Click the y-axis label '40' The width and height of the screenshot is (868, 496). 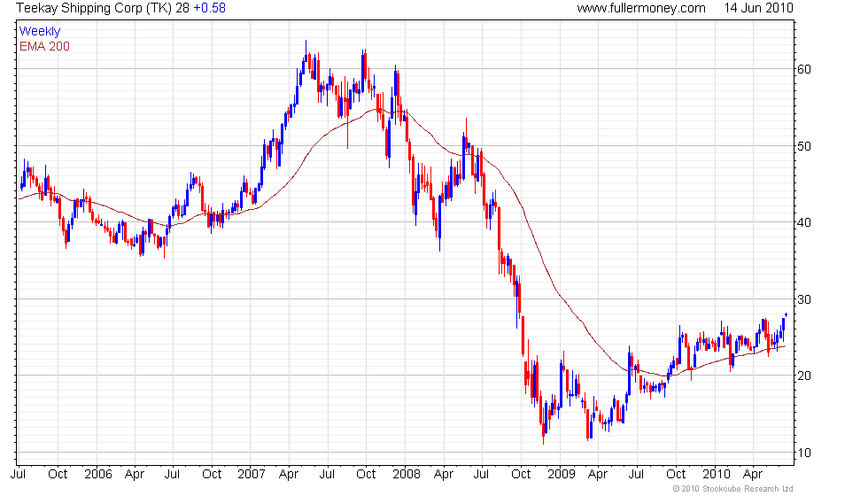pyautogui.click(x=804, y=222)
